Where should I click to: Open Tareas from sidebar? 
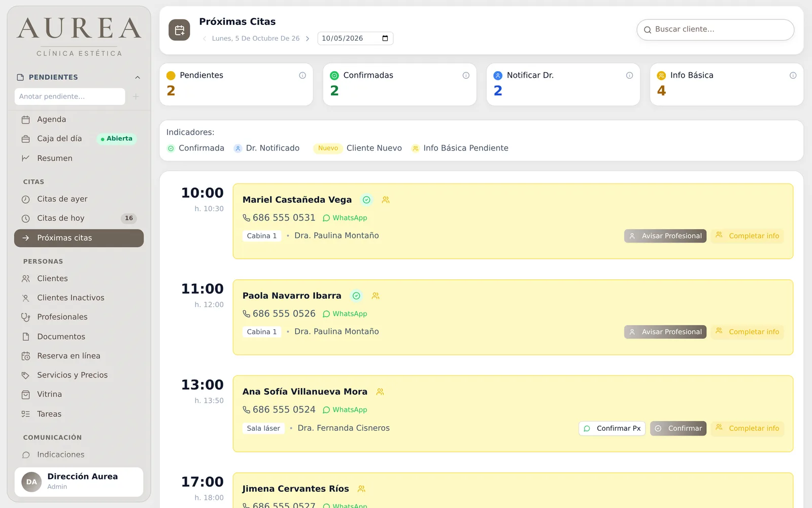(x=79, y=414)
